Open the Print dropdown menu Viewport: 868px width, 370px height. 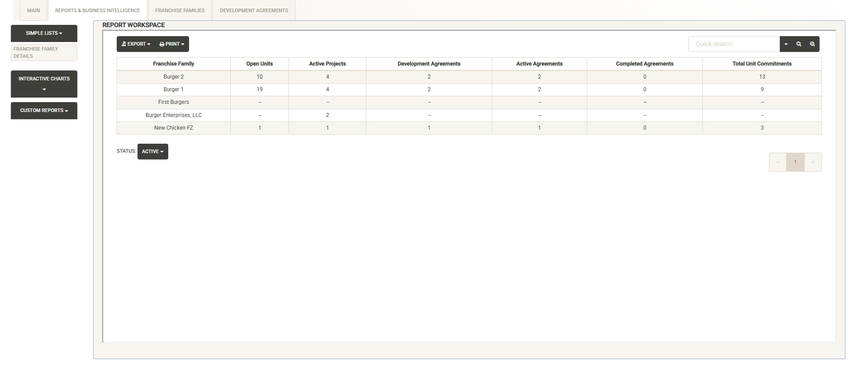coord(172,44)
